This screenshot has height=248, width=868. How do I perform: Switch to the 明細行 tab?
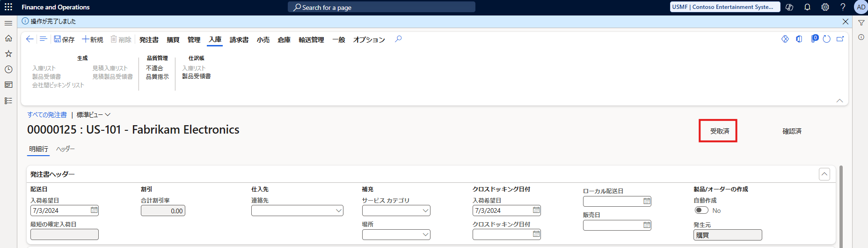(x=38, y=149)
